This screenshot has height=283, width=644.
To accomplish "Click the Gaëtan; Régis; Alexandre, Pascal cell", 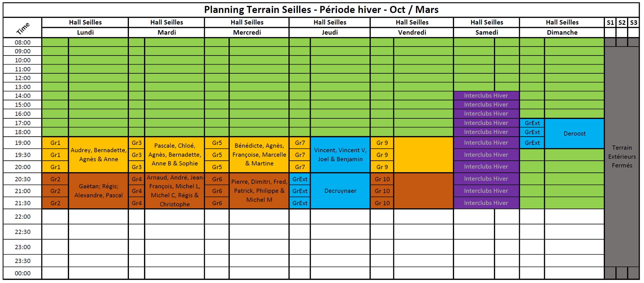I will point(99,191).
